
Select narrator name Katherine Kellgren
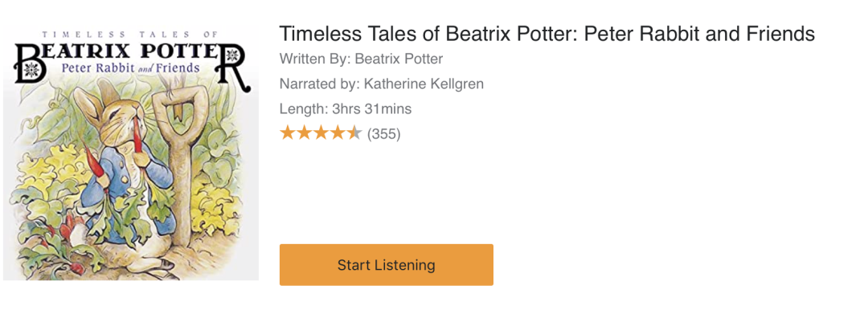424,84
